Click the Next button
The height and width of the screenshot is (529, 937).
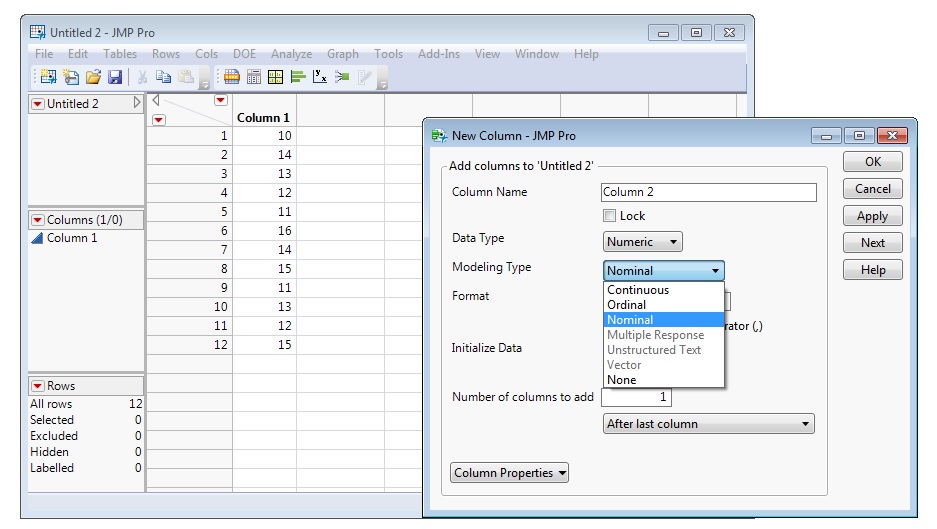point(872,243)
